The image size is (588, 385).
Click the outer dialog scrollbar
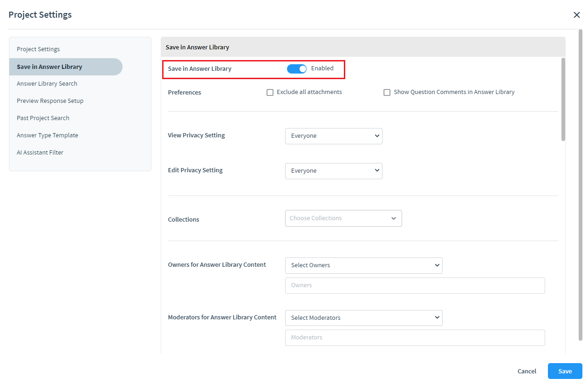point(581,185)
